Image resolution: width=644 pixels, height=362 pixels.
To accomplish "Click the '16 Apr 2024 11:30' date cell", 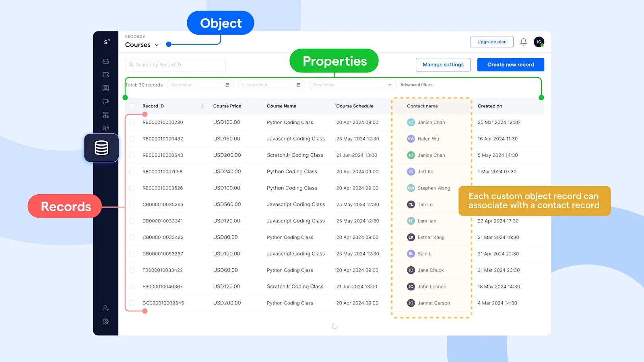I will [x=497, y=139].
